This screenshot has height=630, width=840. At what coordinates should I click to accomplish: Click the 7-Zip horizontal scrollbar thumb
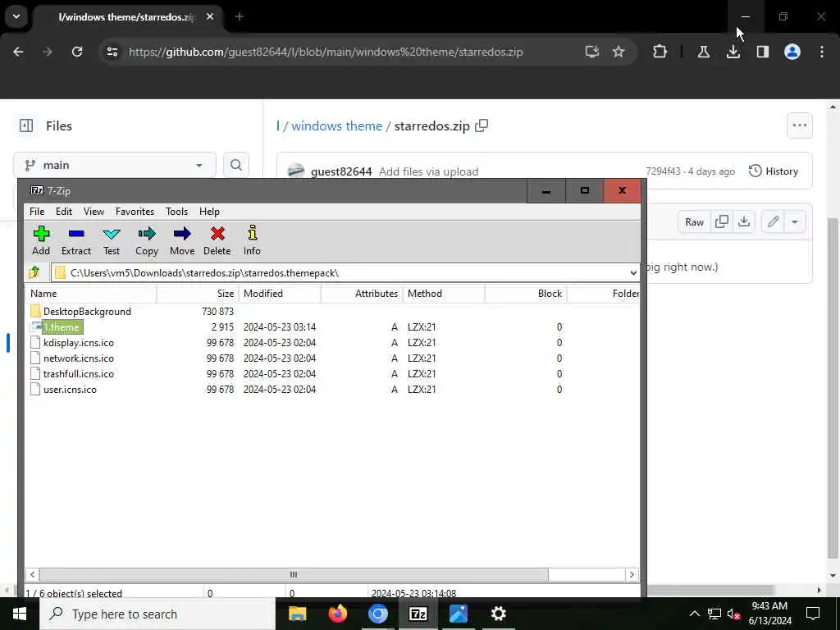point(294,574)
